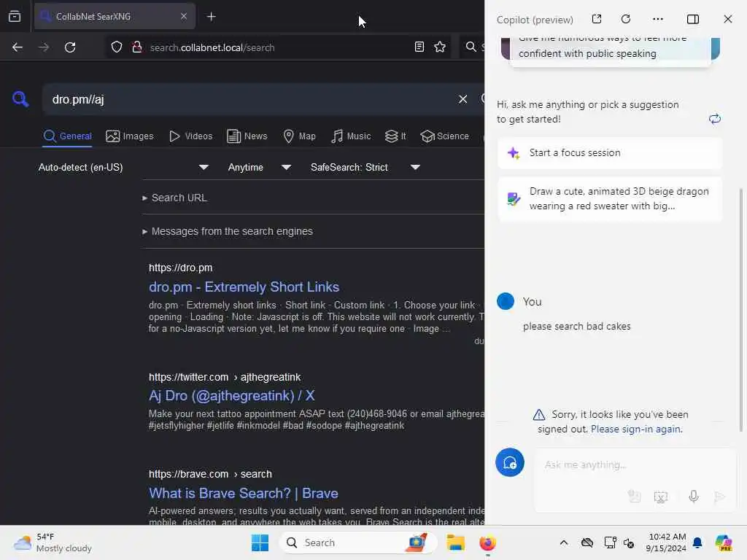Click the insecure connection padlock icon
This screenshot has height=560, width=747.
tap(137, 47)
